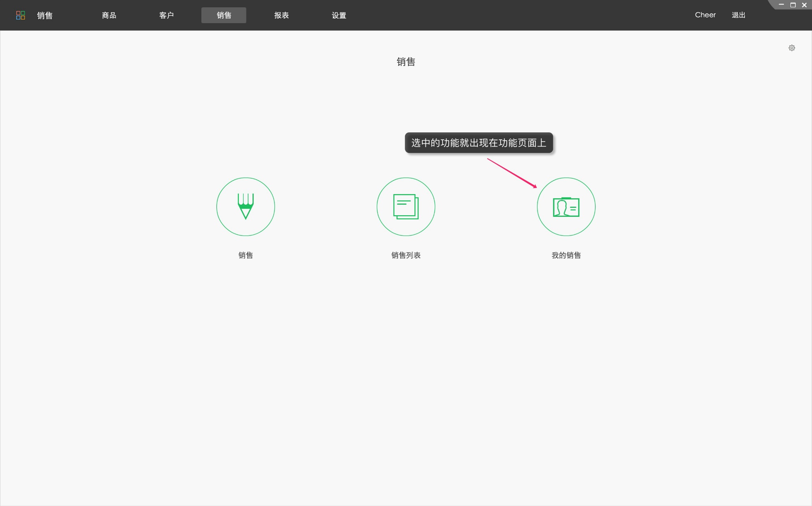The image size is (812, 506).
Task: Open the gear settings icon on the right
Action: tap(792, 48)
